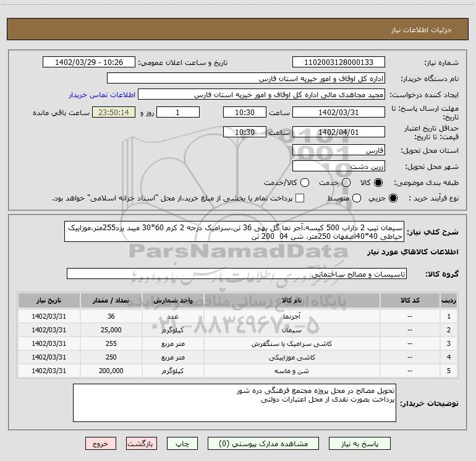Click the quantity 250 cell
The width and height of the screenshot is (476, 461).
pos(111,358)
